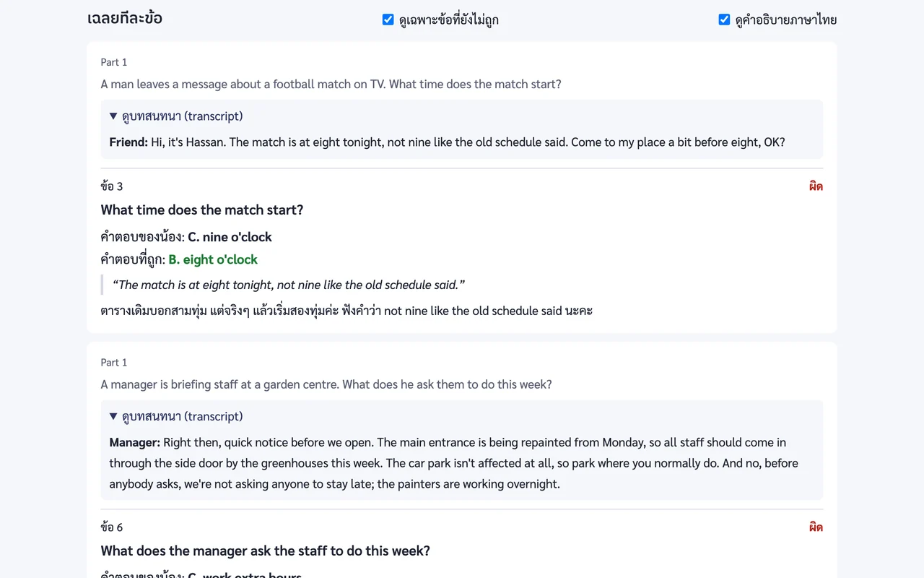This screenshot has width=924, height=578.
Task: Toggle the ดูคำอธิบายภาษาไทย checkbox
Action: coord(724,20)
